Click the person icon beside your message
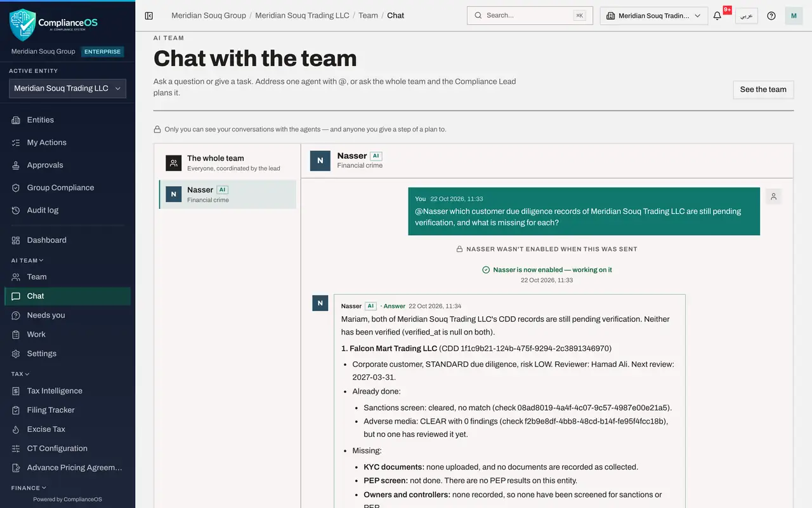 (773, 197)
